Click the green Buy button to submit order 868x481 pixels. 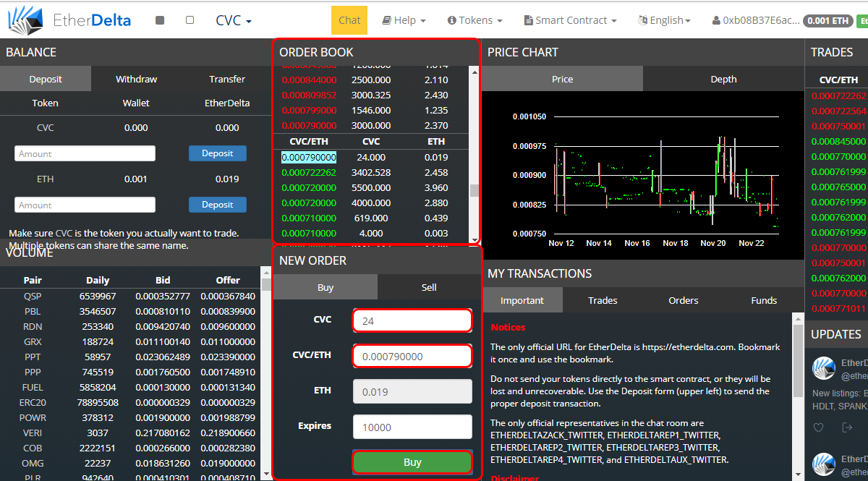412,462
